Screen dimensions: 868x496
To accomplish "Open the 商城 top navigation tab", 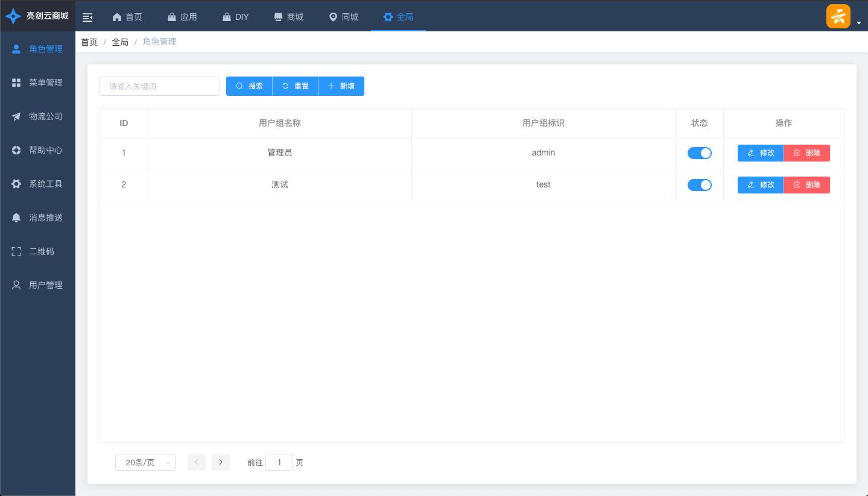I will pyautogui.click(x=288, y=17).
